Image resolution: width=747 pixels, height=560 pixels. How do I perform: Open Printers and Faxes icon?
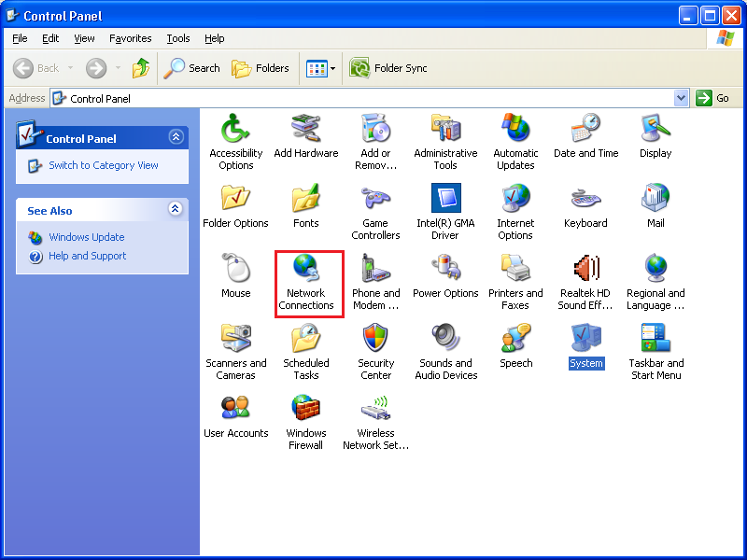[515, 282]
